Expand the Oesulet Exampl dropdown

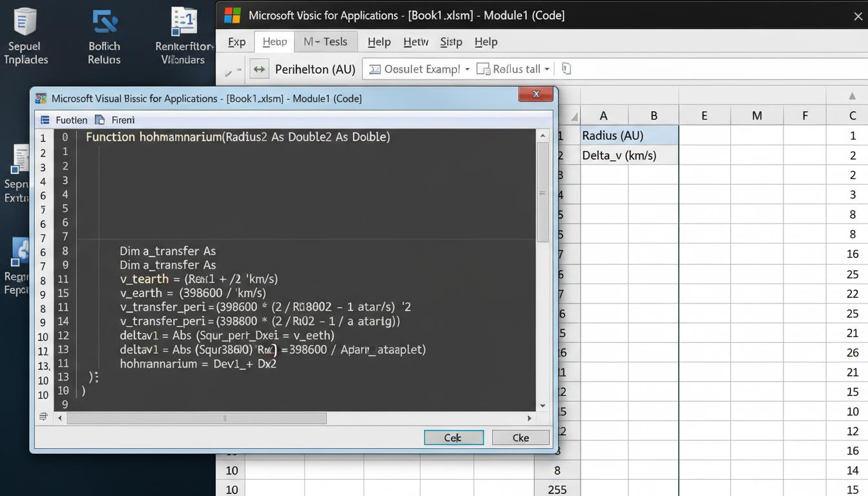point(467,69)
